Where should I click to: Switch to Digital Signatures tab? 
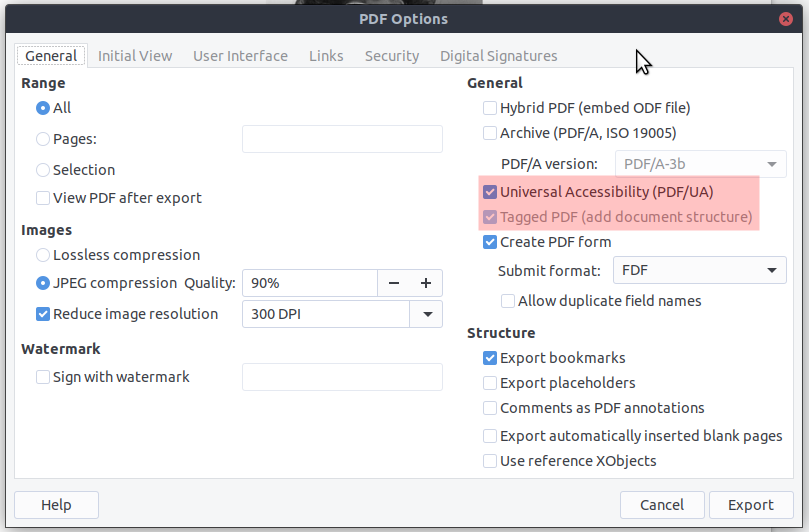tap(498, 56)
